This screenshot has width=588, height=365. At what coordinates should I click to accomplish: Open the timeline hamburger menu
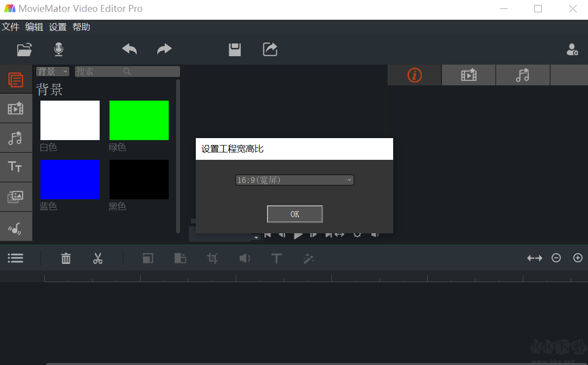(15, 258)
